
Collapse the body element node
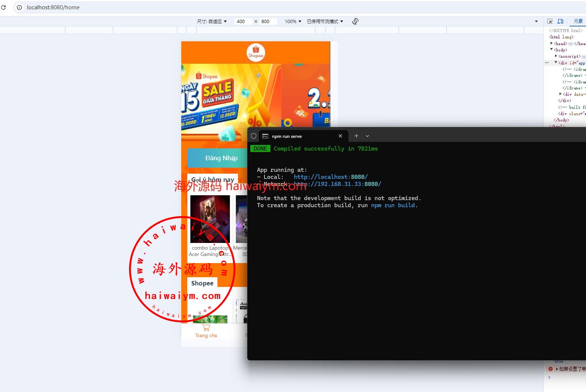coord(552,50)
